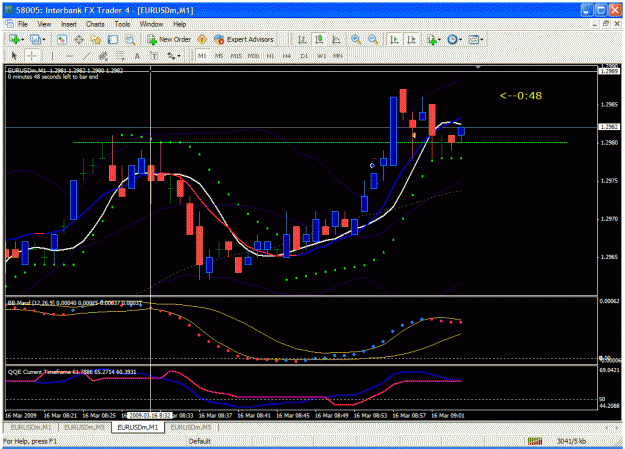Click the BB Macd indicator label
Viewport: 625px width, 449px height.
tap(74, 303)
